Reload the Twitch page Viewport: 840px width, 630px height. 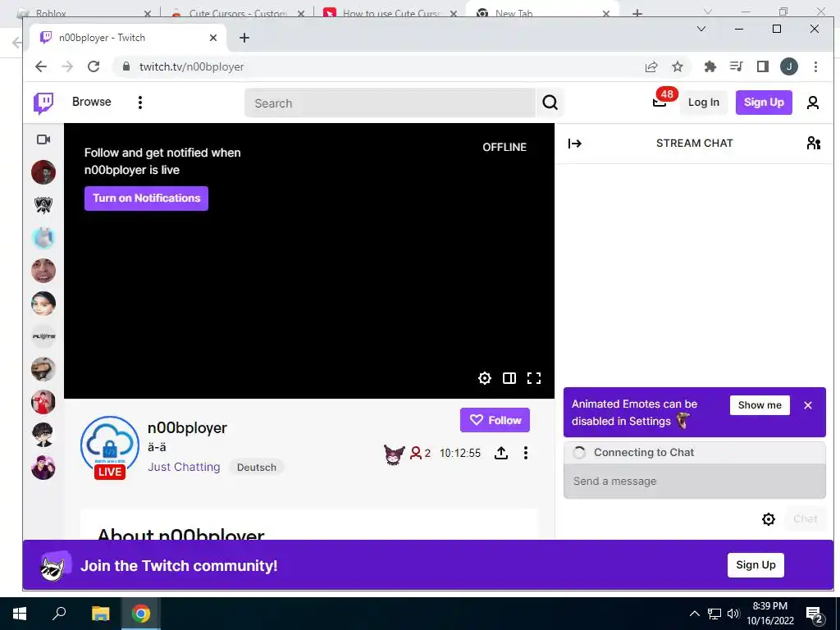point(94,66)
